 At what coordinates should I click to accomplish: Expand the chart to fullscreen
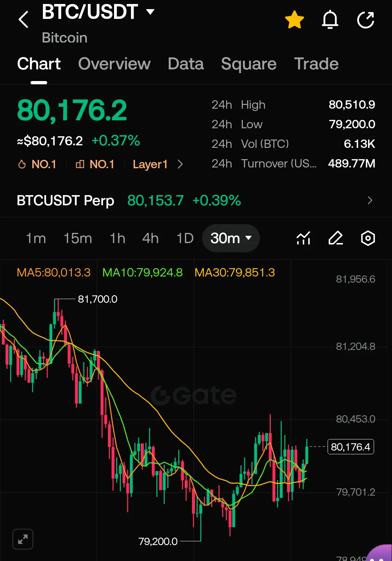click(x=23, y=539)
